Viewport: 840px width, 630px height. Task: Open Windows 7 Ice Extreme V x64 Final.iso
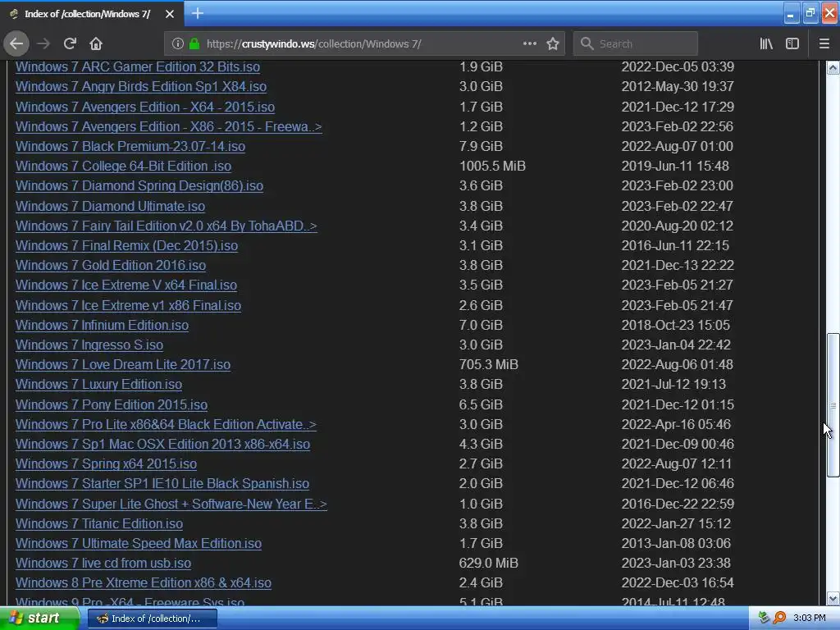(126, 285)
